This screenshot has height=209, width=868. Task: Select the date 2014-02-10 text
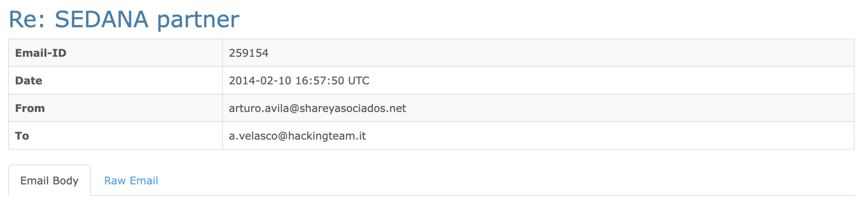260,81
